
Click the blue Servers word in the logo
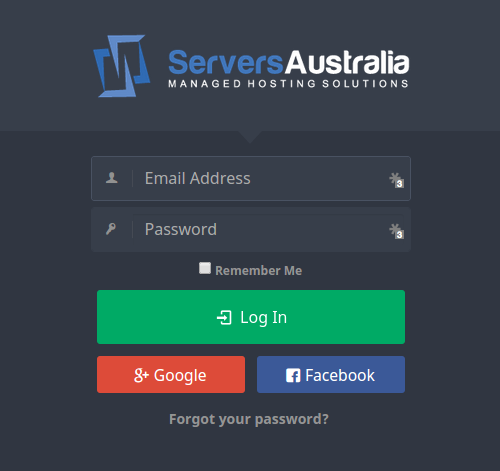pos(226,62)
